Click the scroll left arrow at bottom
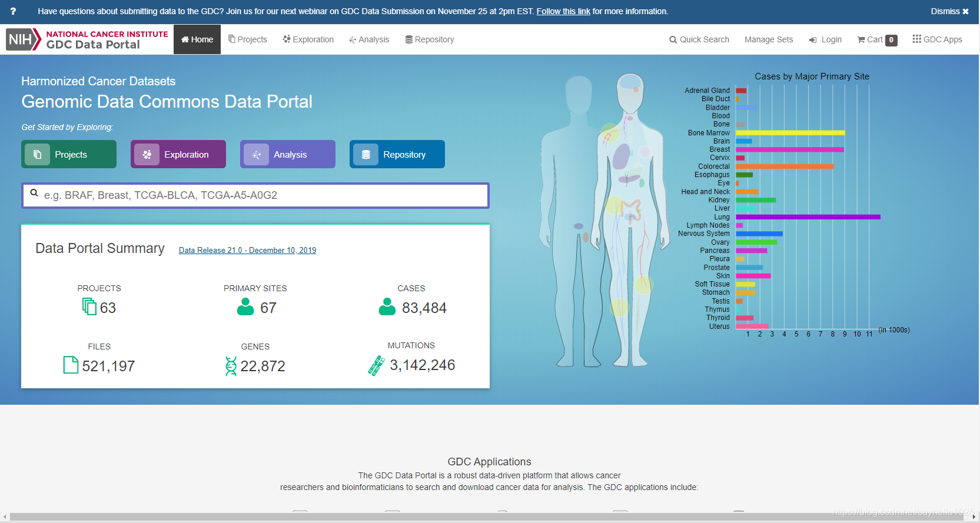980x523 pixels. click(x=4, y=517)
